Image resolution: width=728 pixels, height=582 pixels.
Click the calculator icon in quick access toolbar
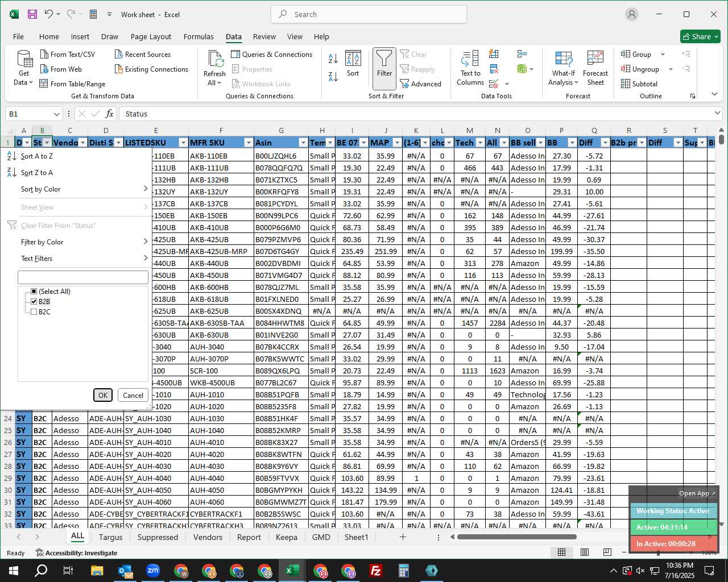(94, 14)
